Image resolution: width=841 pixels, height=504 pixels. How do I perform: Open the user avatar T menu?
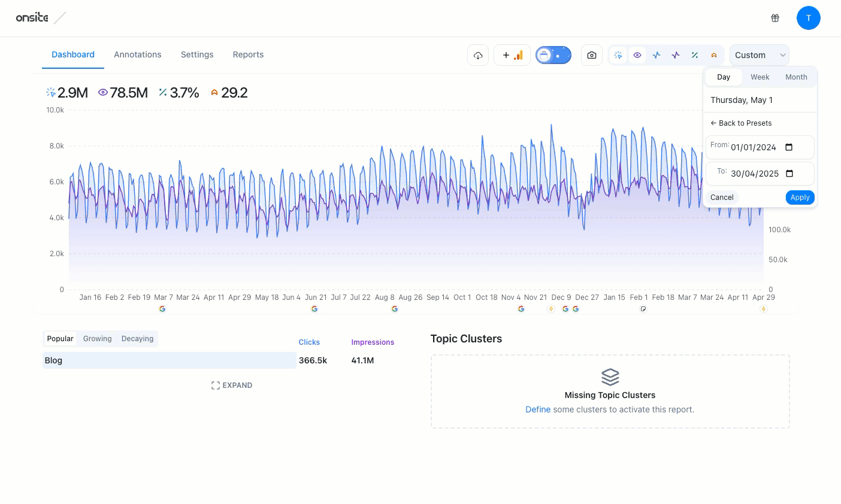(808, 18)
